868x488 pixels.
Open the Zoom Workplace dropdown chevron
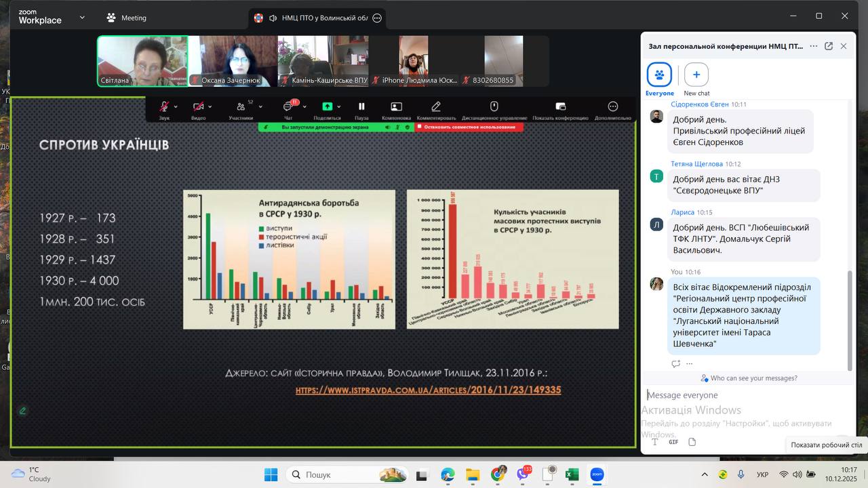[x=82, y=18]
